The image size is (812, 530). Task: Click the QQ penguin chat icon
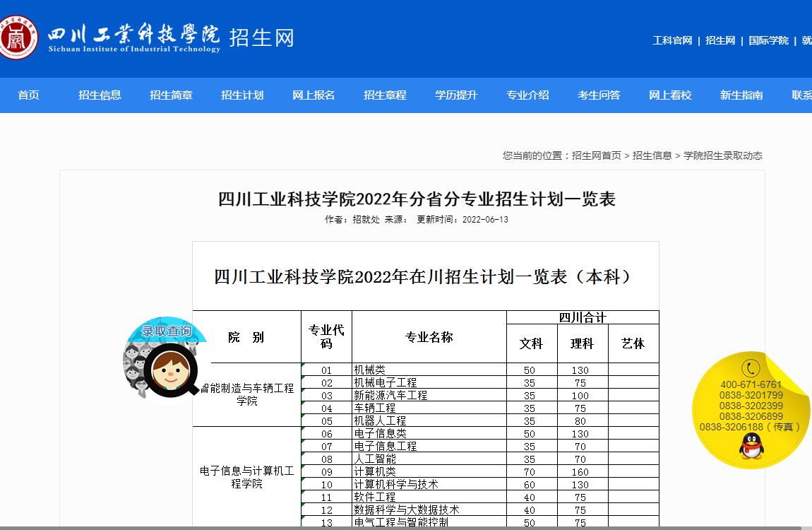[751, 446]
